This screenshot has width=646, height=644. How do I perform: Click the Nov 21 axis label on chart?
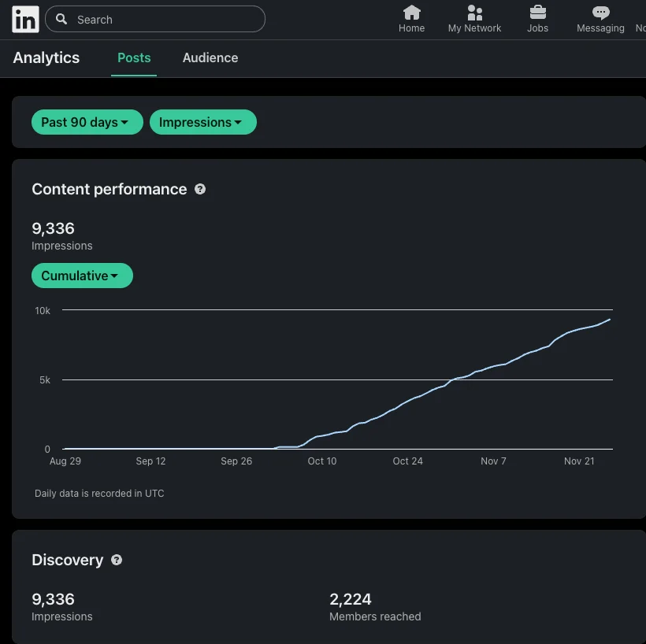[x=578, y=461]
